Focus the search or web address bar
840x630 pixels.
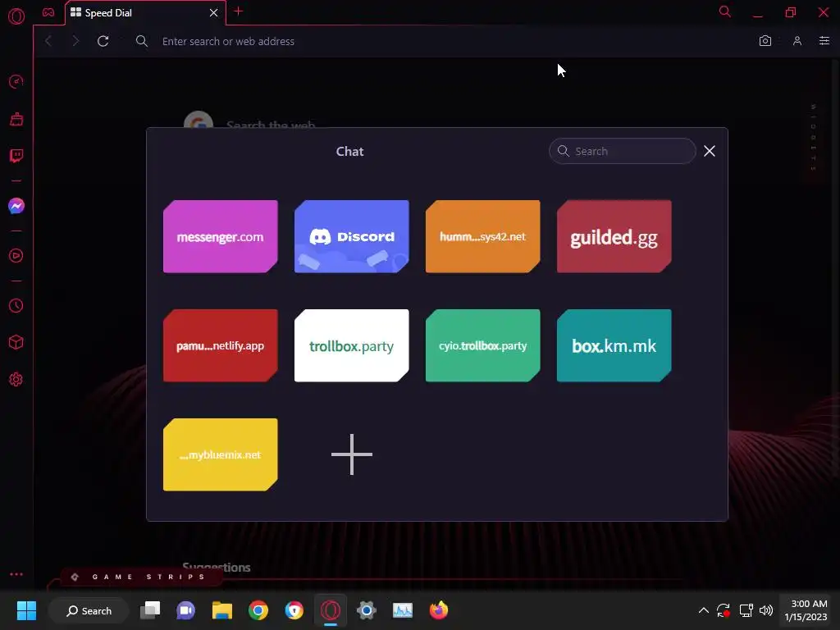440,41
